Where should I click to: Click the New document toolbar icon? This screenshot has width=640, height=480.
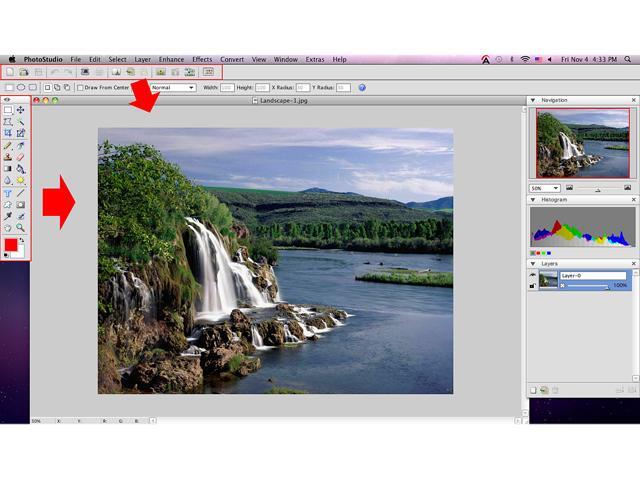click(10, 72)
